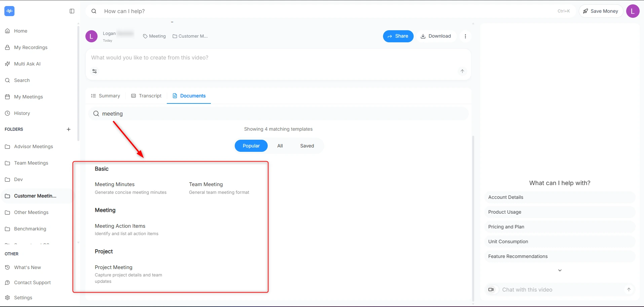Switch template filter to Saved
Image resolution: width=644 pixels, height=307 pixels.
tap(307, 146)
